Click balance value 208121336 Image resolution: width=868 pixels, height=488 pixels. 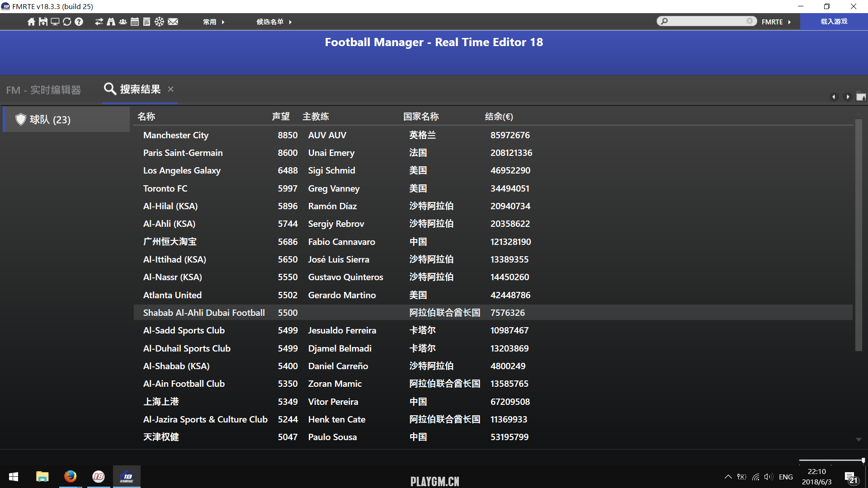pyautogui.click(x=511, y=153)
